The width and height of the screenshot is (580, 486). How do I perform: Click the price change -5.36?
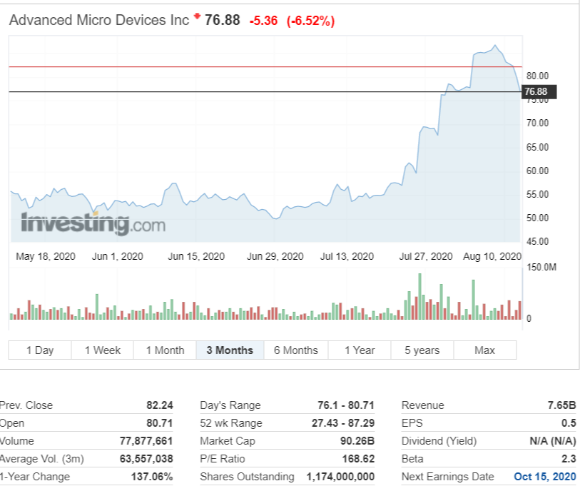coord(263,21)
